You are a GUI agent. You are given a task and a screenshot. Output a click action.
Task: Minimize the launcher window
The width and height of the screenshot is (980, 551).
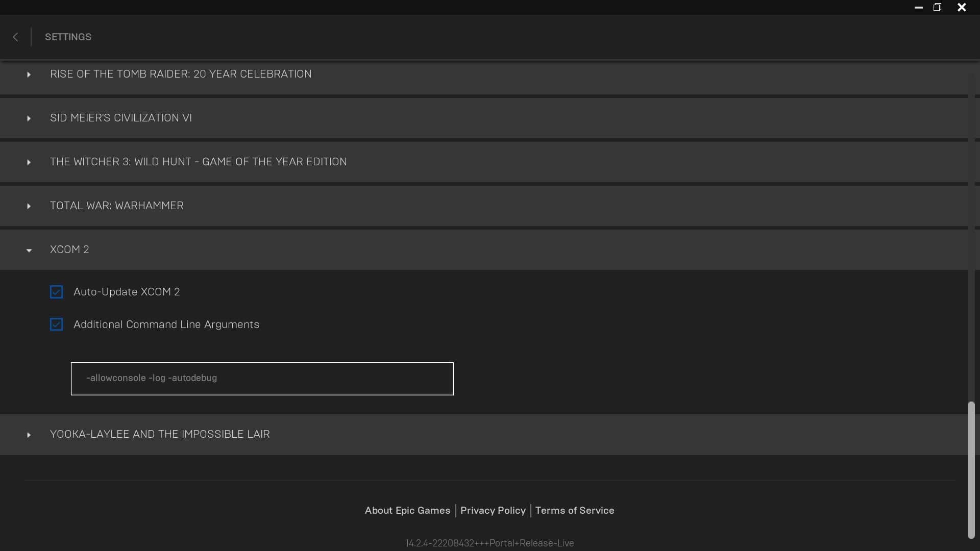click(918, 7)
